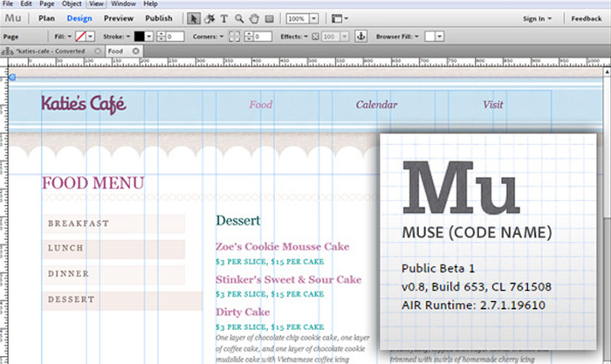This screenshot has height=364, width=611.
Task: Click the Dirty Cake heading
Action: 243,312
